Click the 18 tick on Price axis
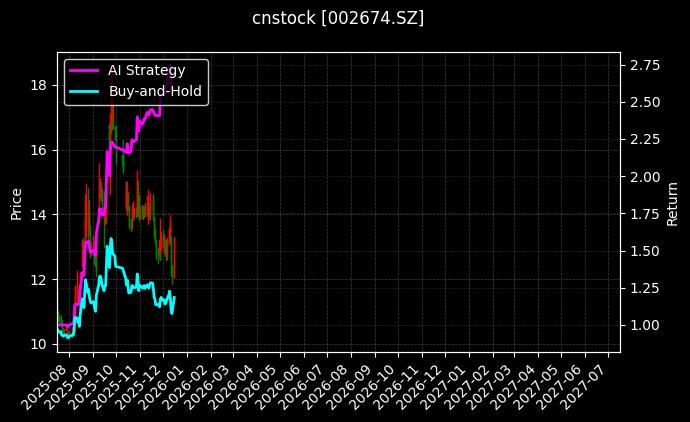The image size is (690, 422). tap(39, 85)
